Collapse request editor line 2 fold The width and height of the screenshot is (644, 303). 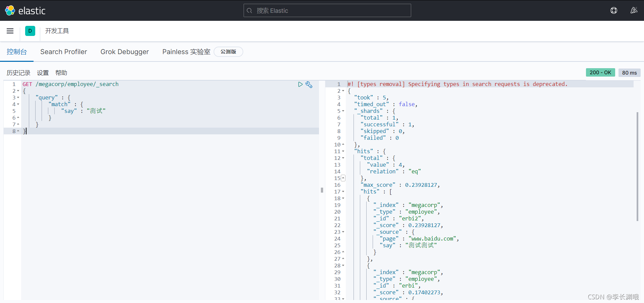(x=18, y=91)
